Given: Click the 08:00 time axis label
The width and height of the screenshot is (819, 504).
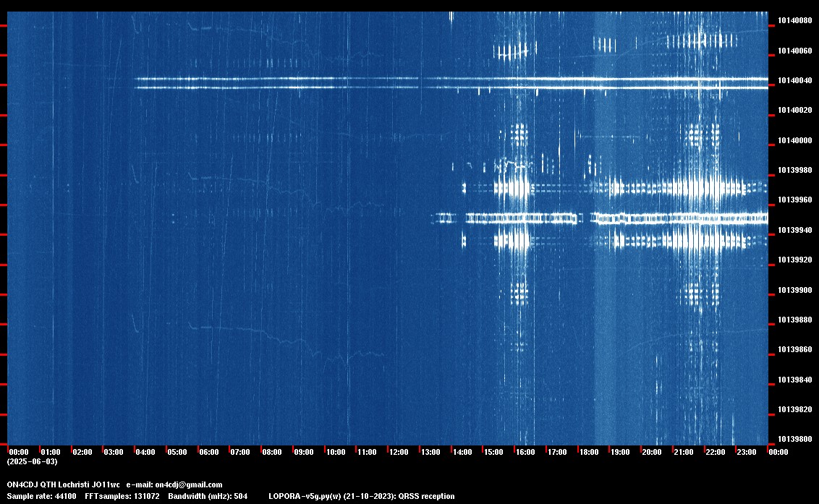Looking at the screenshot, I should tap(272, 452).
